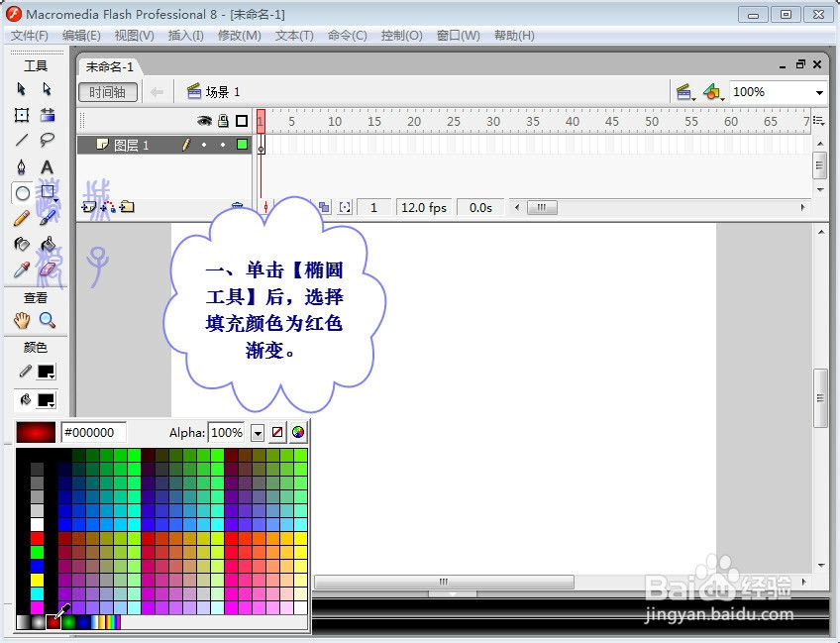Pick the black-to-white linear gradient swatch
The image size is (840, 643).
(23, 622)
